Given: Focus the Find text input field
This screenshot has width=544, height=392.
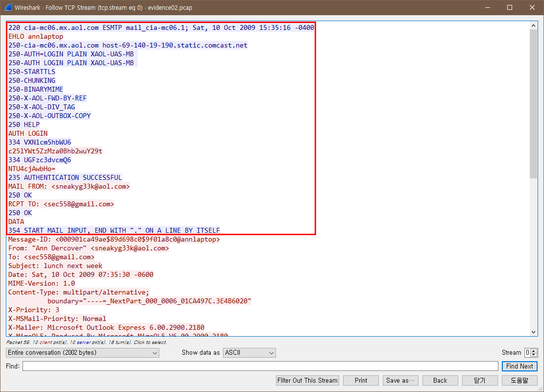Looking at the screenshot, I should click(260, 366).
